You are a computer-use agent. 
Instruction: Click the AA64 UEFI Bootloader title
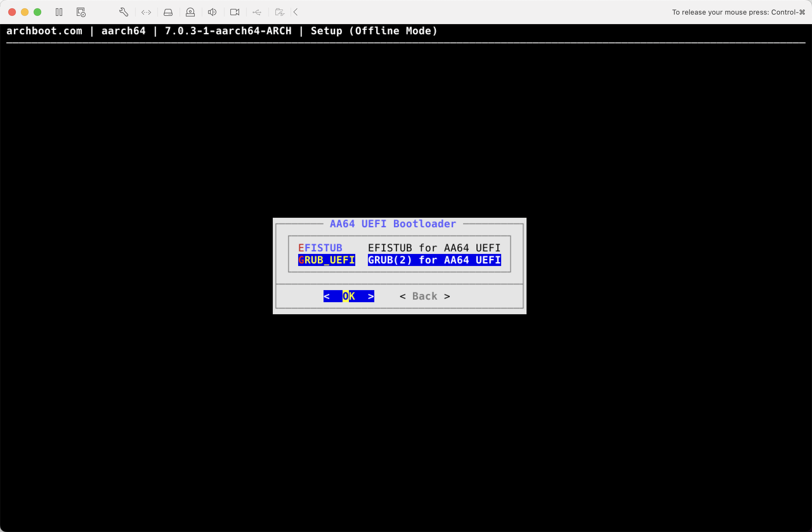click(x=393, y=224)
